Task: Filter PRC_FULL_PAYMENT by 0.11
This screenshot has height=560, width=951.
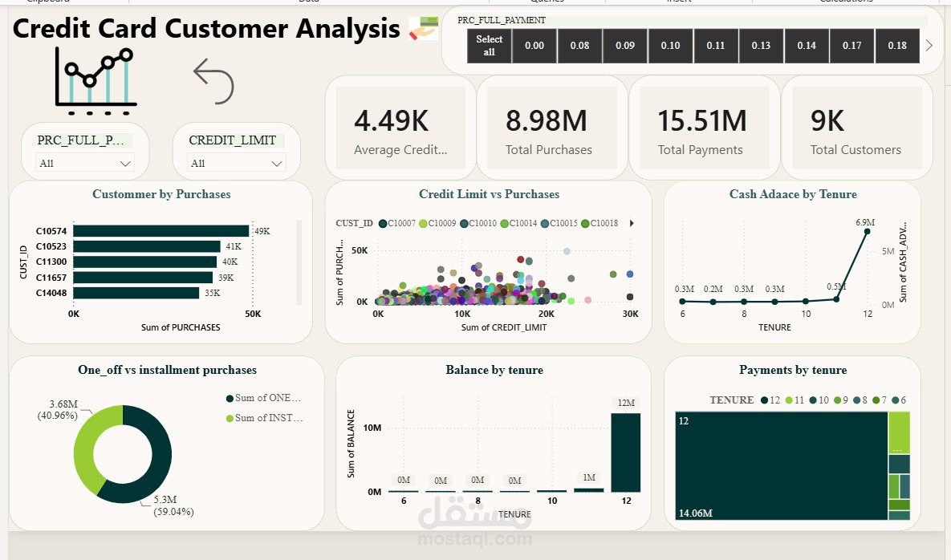Action: coord(716,46)
